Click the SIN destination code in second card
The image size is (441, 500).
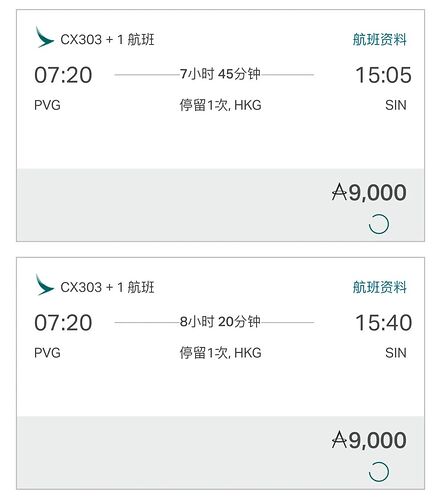(396, 353)
